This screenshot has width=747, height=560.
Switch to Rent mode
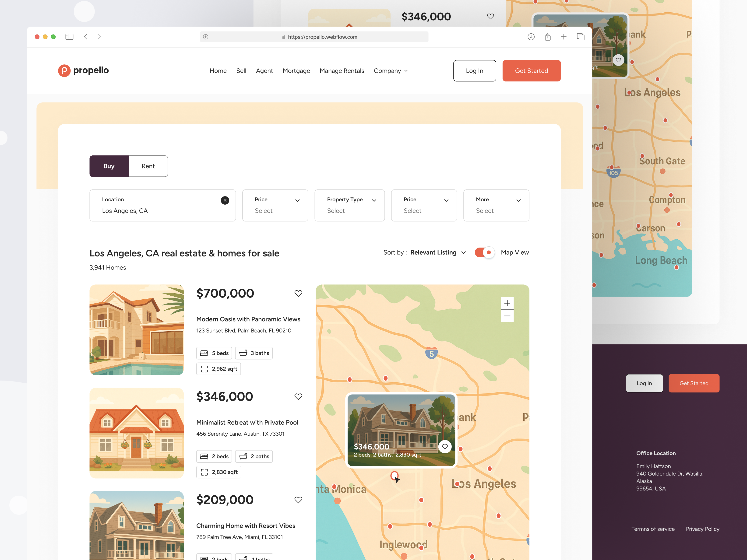[x=148, y=166]
